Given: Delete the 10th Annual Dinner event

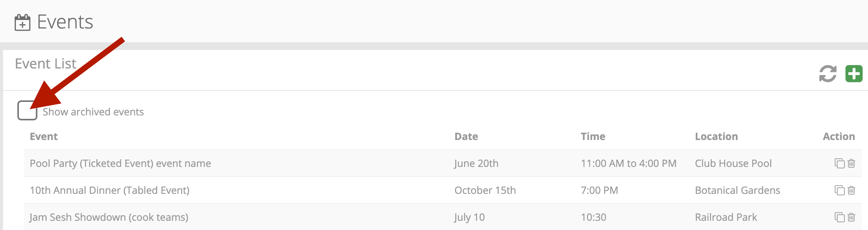Looking at the screenshot, I should (851, 190).
